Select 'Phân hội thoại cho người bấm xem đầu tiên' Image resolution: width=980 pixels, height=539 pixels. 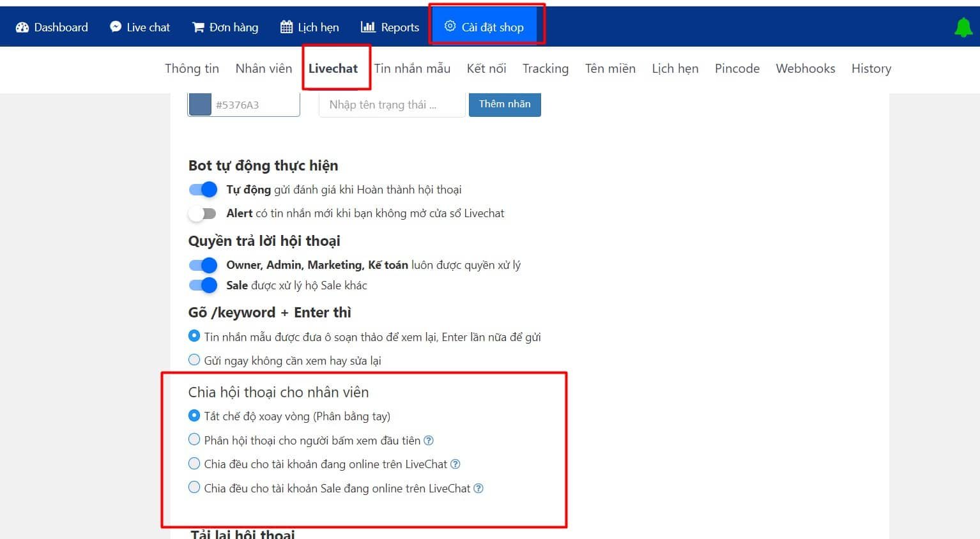(x=194, y=439)
